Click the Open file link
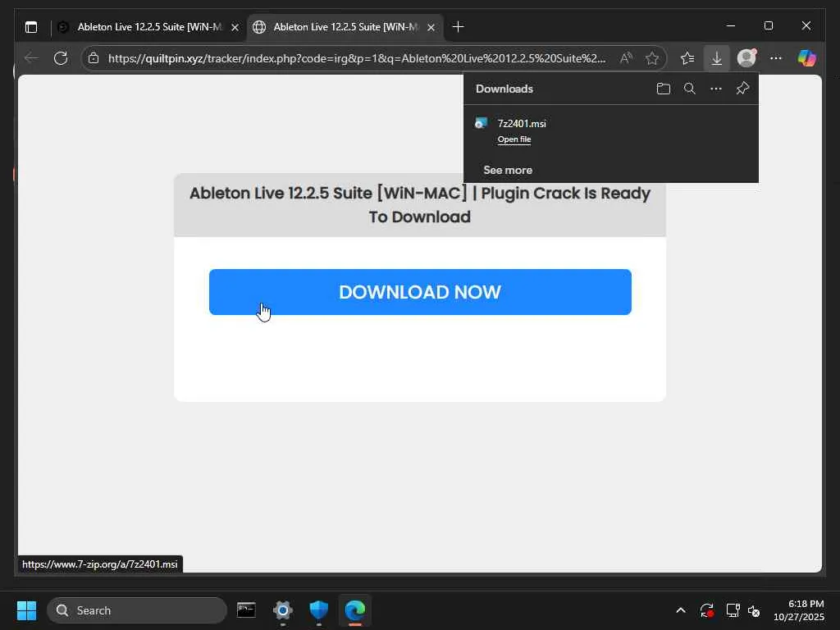Image resolution: width=840 pixels, height=630 pixels. (514, 139)
